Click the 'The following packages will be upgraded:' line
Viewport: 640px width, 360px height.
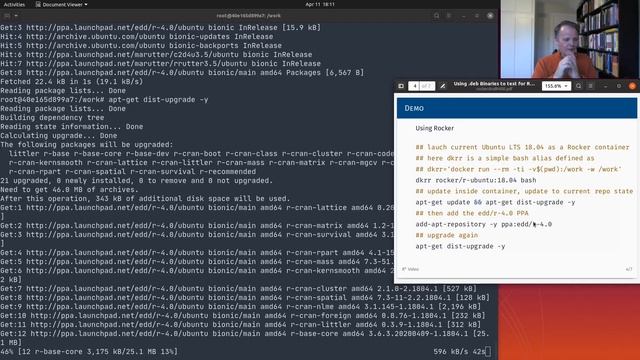[87, 144]
